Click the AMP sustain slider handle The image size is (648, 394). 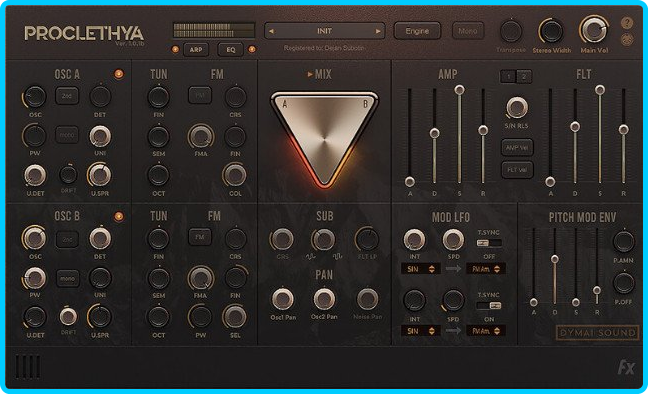coord(459,90)
